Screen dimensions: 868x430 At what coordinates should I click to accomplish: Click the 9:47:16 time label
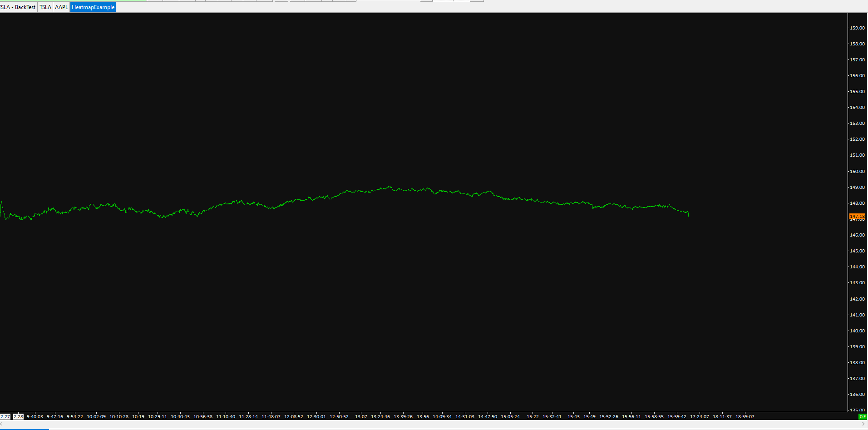click(55, 417)
